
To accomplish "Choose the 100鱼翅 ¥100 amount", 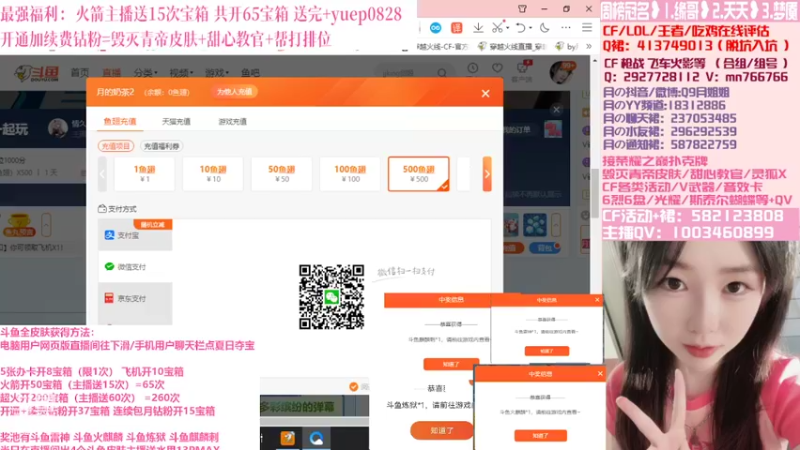I will point(350,174).
